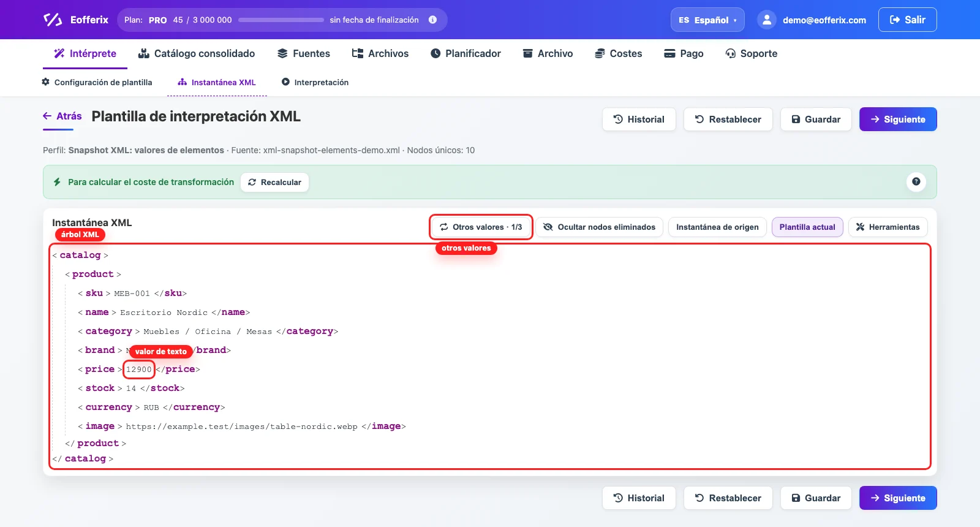Image resolution: width=980 pixels, height=527 pixels.
Task: Open the Archivos tab
Action: tap(380, 53)
